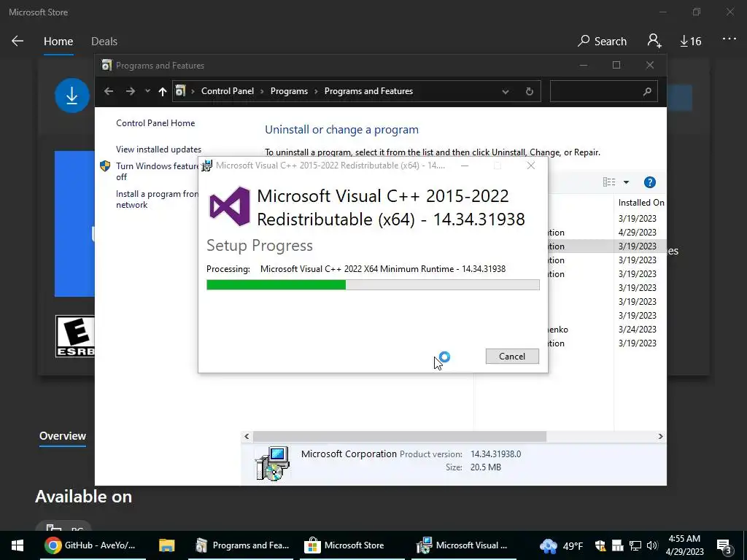Click the horizontal scrollbar thumb
The image size is (747, 560).
point(399,436)
